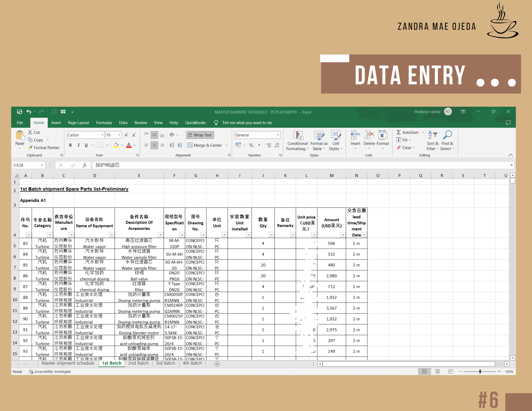This screenshot has width=532, height=411.
Task: Click the Undo arrow in quick access toolbar
Action: [29, 112]
